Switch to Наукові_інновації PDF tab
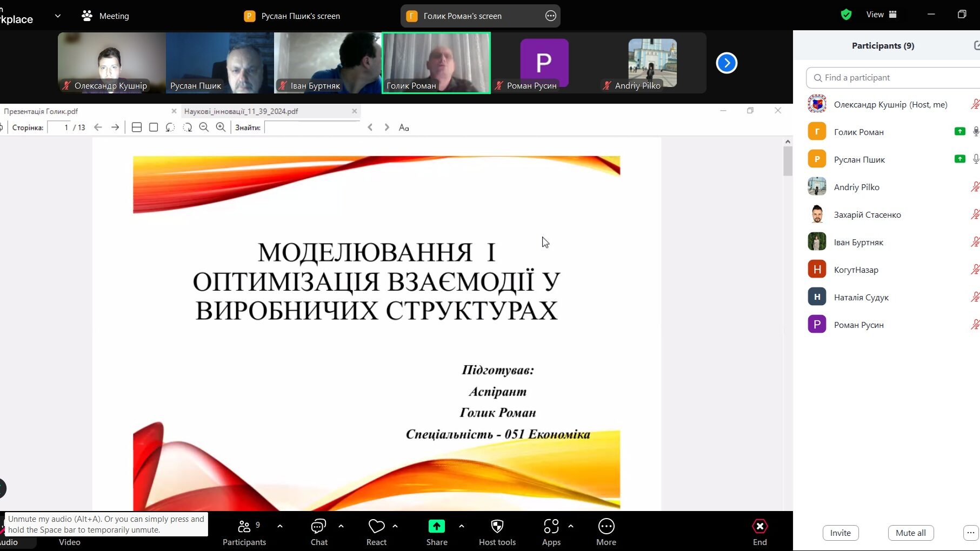 242,111
